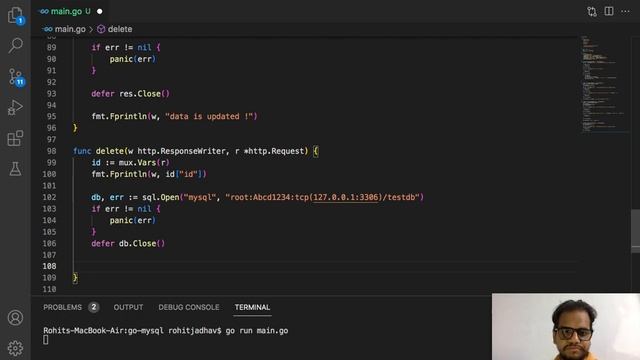The width and height of the screenshot is (640, 360).
Task: Click mux.Vars on line 99
Action: (x=137, y=162)
